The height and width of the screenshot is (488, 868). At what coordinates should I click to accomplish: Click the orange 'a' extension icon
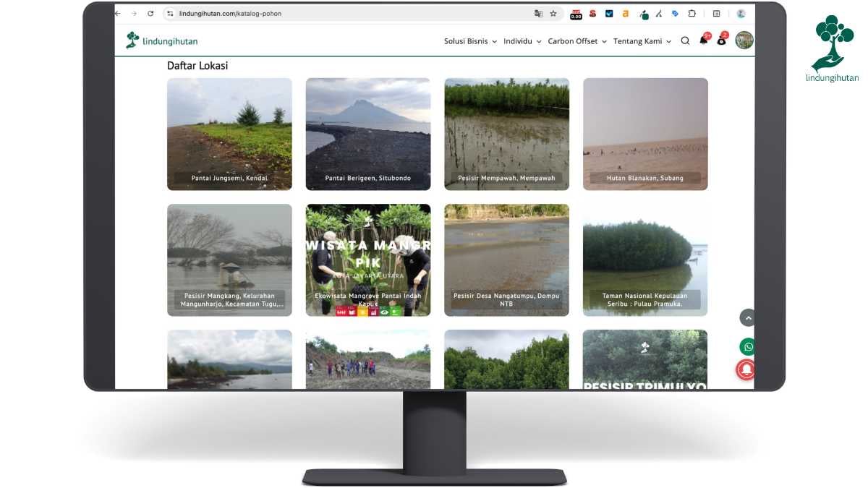click(x=625, y=13)
